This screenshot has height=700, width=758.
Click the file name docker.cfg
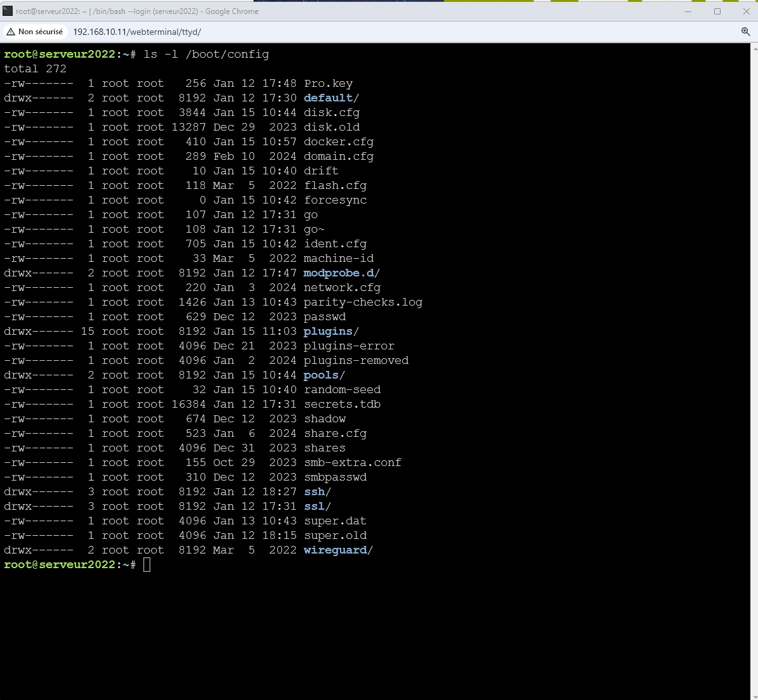pos(338,142)
